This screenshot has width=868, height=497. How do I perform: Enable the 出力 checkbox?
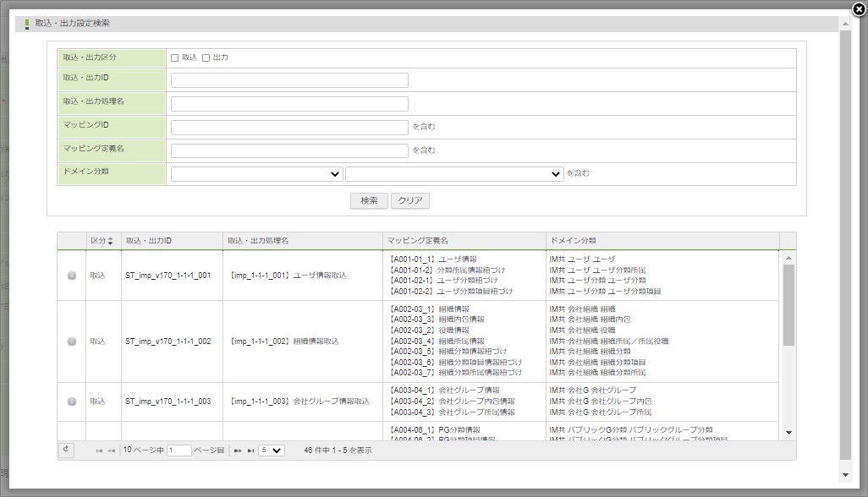(206, 58)
